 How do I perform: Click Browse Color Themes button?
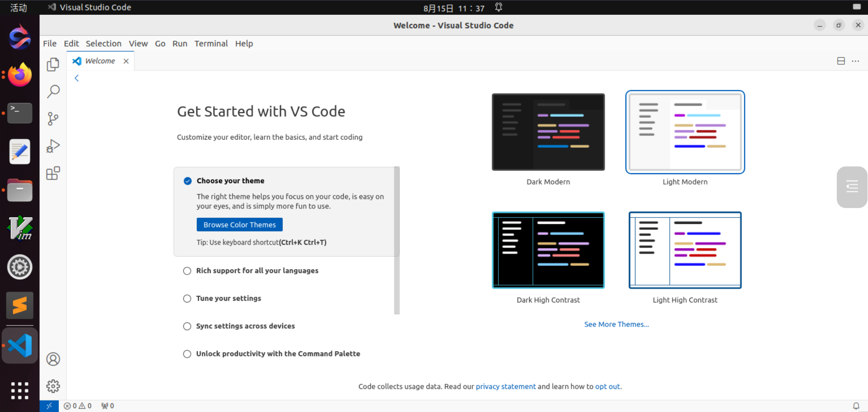click(x=239, y=225)
